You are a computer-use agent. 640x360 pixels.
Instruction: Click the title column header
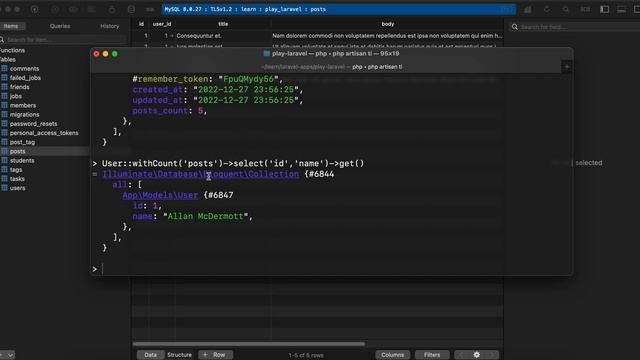[x=223, y=24]
